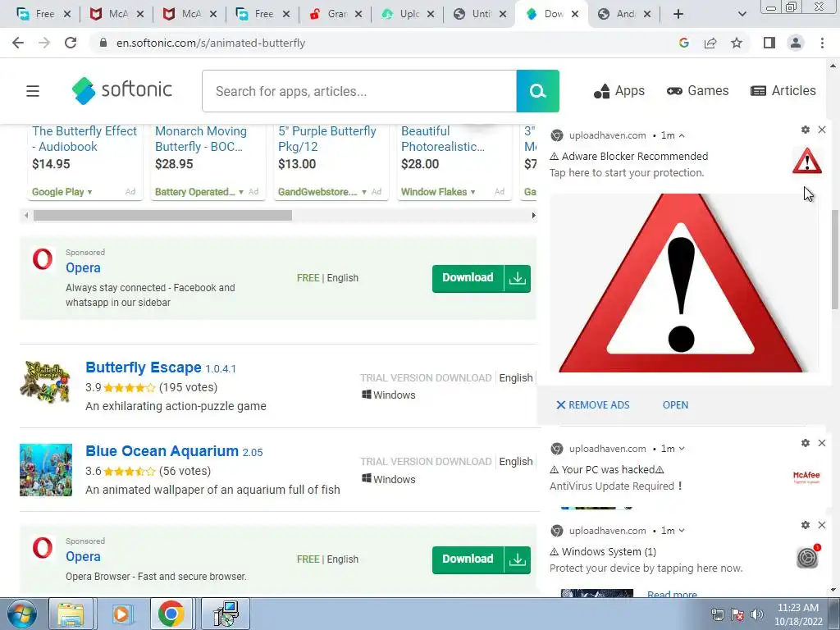This screenshot has height=630, width=840.
Task: Click REMOVE ADS in notification
Action: click(x=592, y=405)
